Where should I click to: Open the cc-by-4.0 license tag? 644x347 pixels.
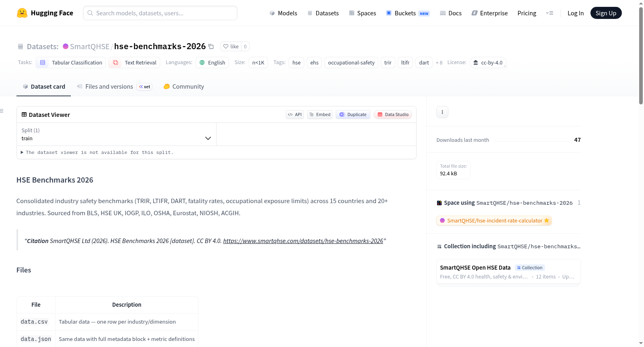pos(488,62)
